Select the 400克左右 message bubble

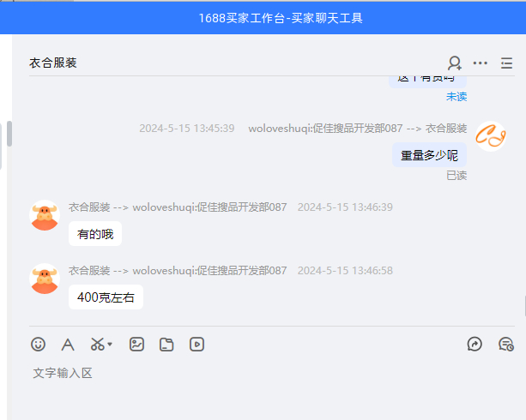coord(106,297)
